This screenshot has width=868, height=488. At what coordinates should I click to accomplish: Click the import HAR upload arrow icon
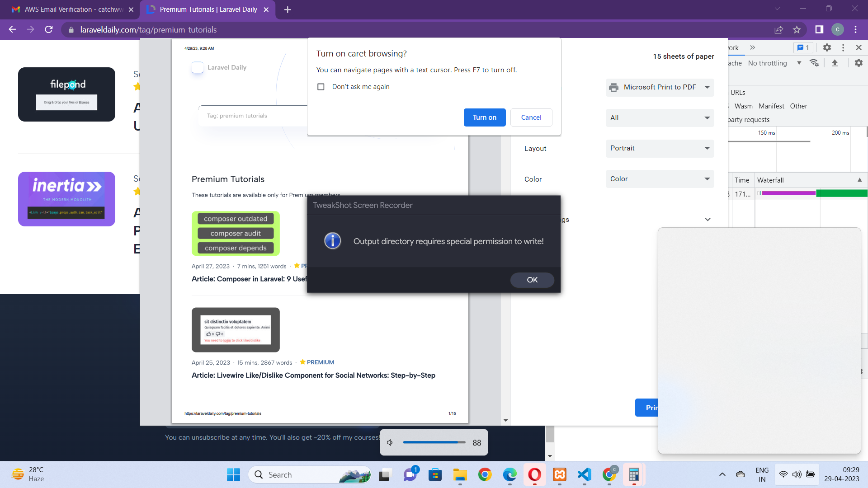tap(835, 63)
